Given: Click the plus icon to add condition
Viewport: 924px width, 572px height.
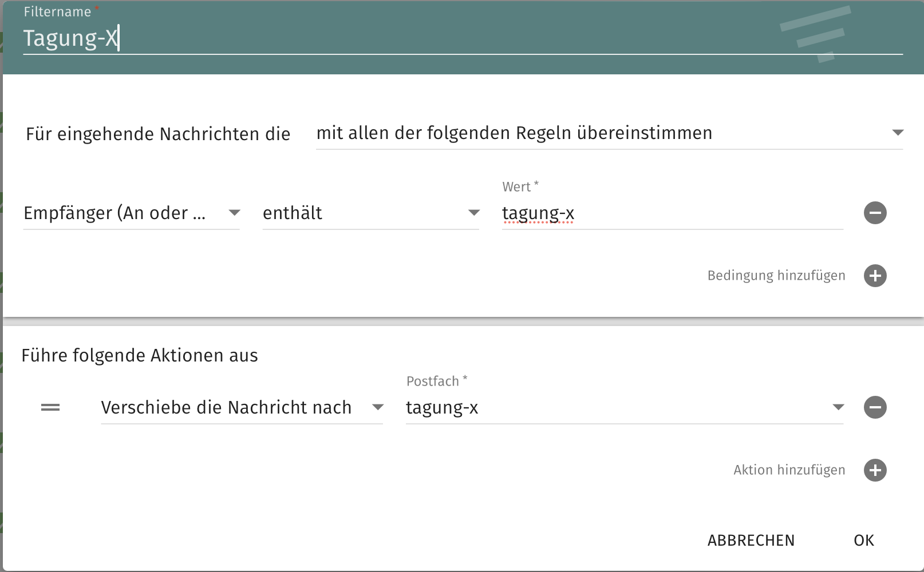Looking at the screenshot, I should [x=875, y=276].
